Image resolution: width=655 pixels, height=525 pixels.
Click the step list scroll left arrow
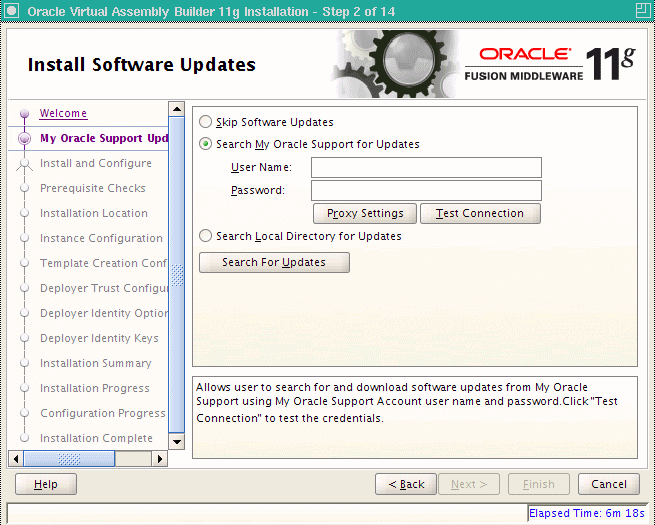[x=16, y=459]
